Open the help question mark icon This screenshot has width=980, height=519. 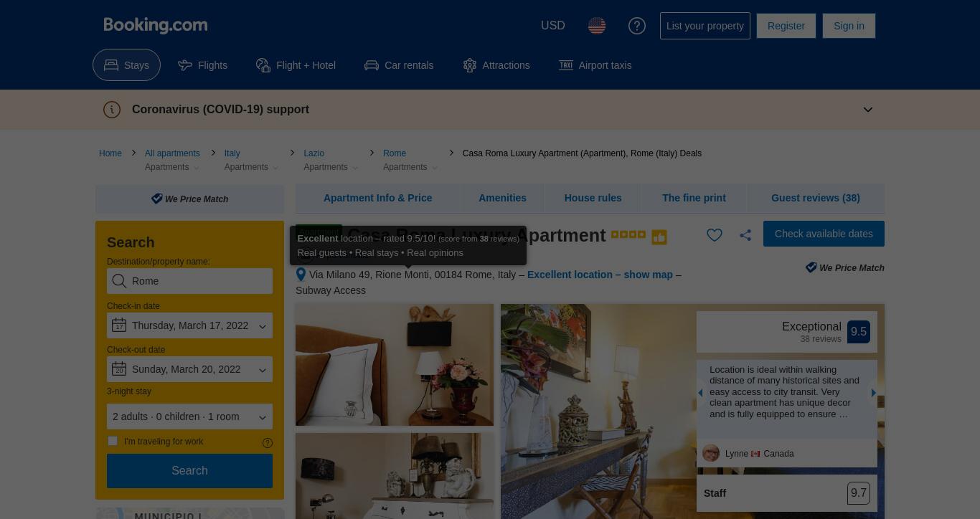coord(637,26)
